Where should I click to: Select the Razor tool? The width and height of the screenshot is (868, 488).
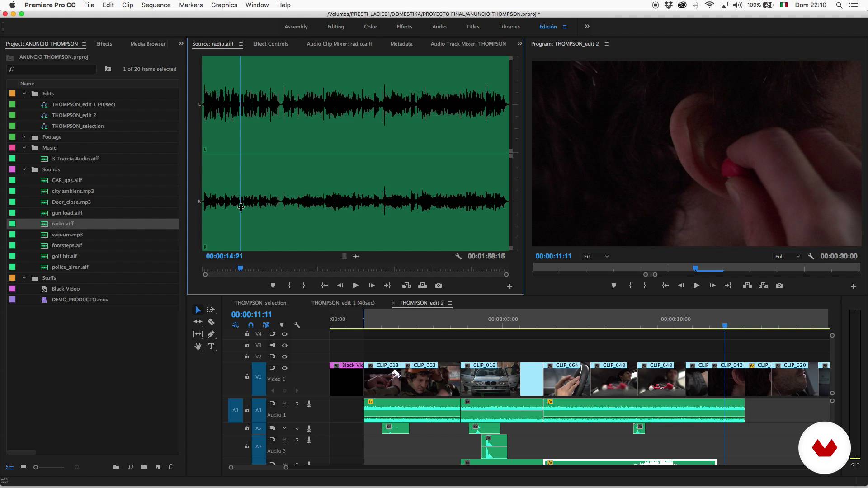(211, 322)
